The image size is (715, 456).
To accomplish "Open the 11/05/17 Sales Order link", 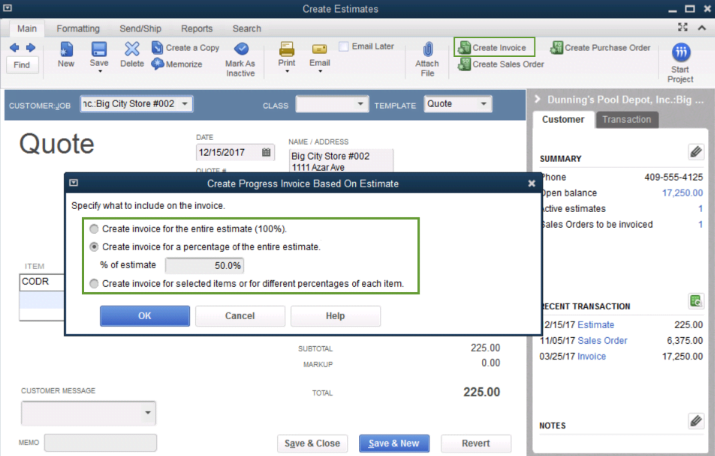I will [x=602, y=341].
